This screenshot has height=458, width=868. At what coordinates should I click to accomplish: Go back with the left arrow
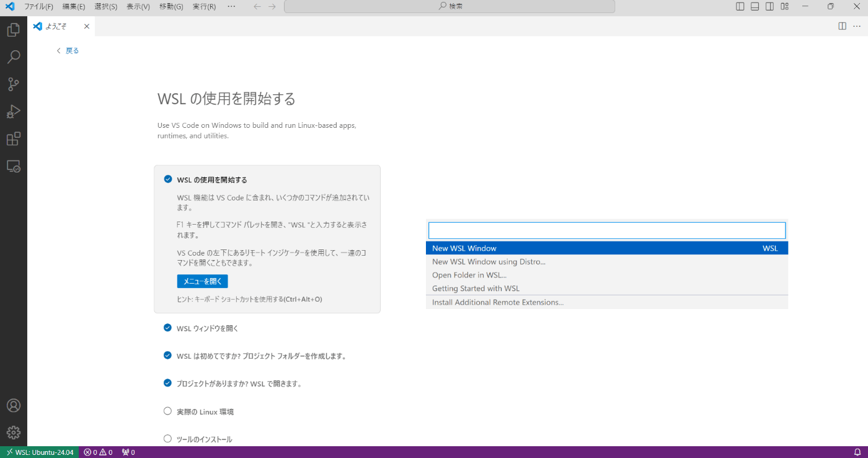pos(257,6)
